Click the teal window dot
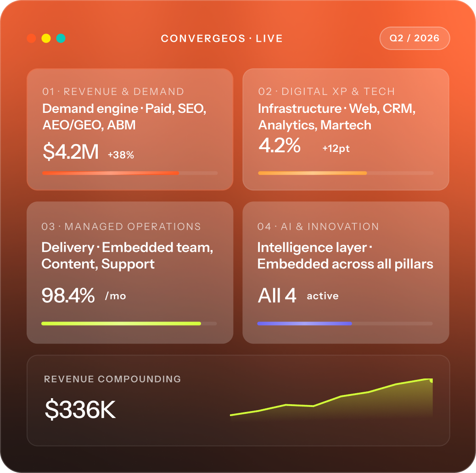The width and height of the screenshot is (476, 473). pos(61,38)
